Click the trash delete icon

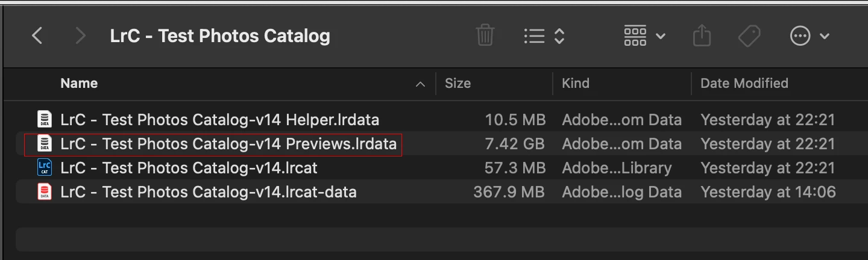click(485, 36)
